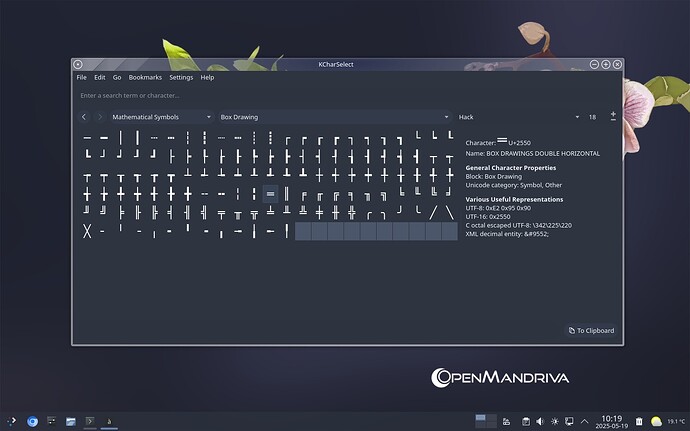Click the UTF-16: 0x2550 line

coord(488,217)
